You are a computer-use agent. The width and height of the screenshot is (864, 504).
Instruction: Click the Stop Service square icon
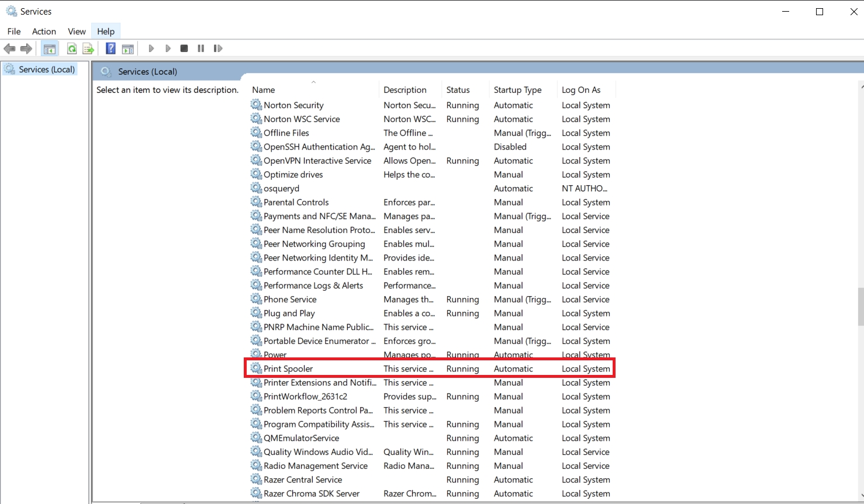(x=184, y=48)
